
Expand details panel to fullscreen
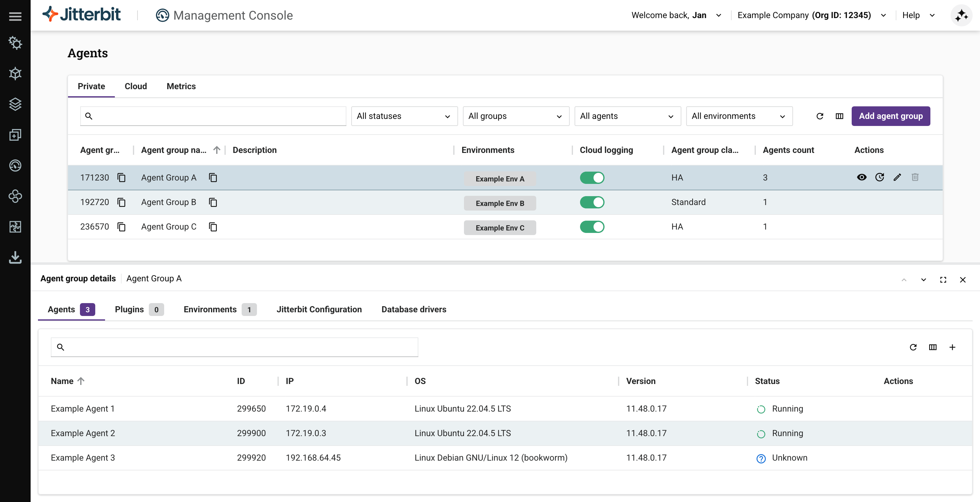pyautogui.click(x=943, y=280)
